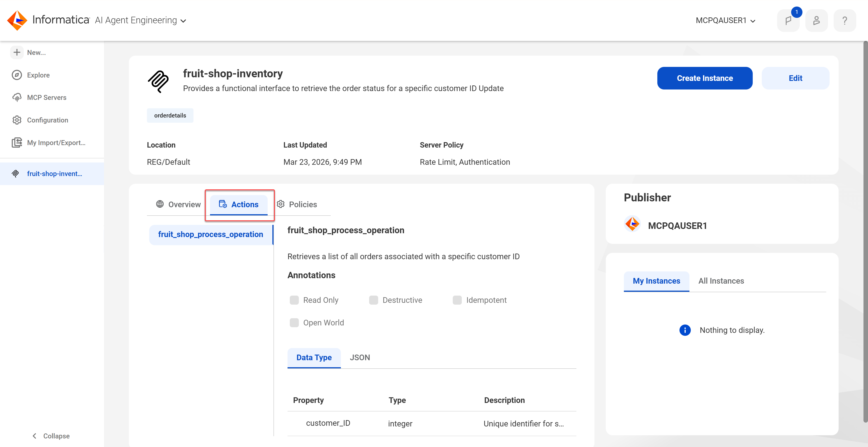Expand the AI Agent Engineering dropdown
This screenshot has width=868, height=447.
coord(140,21)
